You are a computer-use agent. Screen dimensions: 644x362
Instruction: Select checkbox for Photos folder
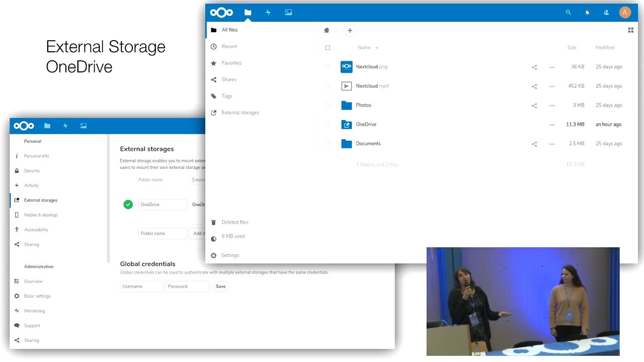tap(328, 105)
